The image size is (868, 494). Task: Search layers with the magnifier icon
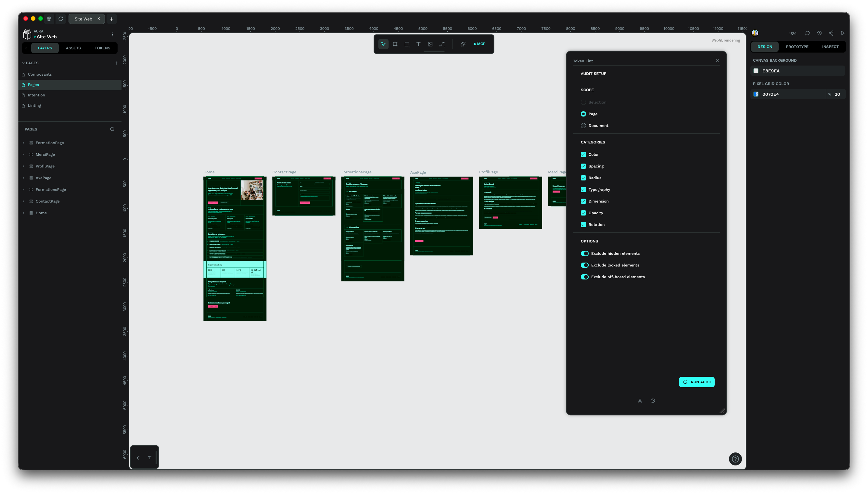coord(112,129)
